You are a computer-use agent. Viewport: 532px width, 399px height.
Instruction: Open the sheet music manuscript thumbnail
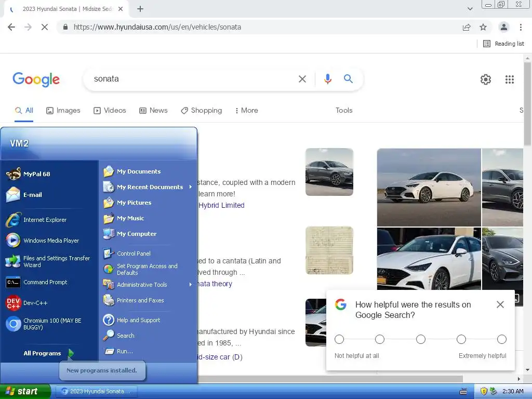[x=329, y=250]
